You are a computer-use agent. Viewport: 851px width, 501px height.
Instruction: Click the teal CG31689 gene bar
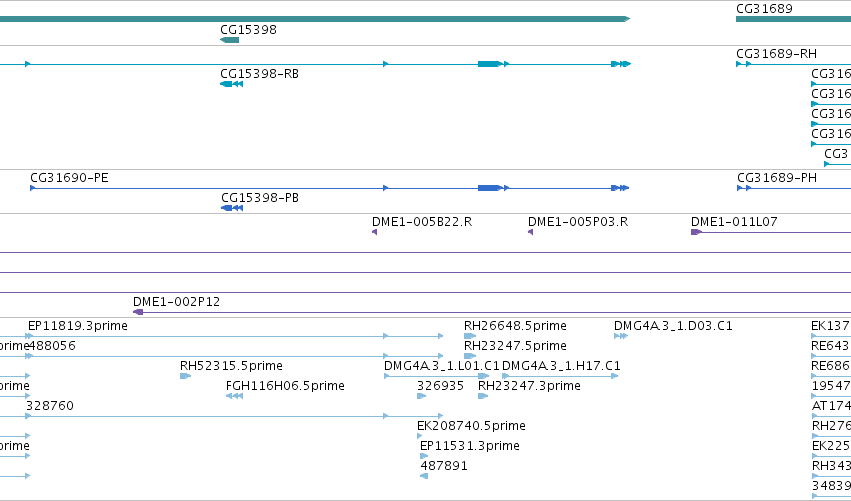coord(793,19)
